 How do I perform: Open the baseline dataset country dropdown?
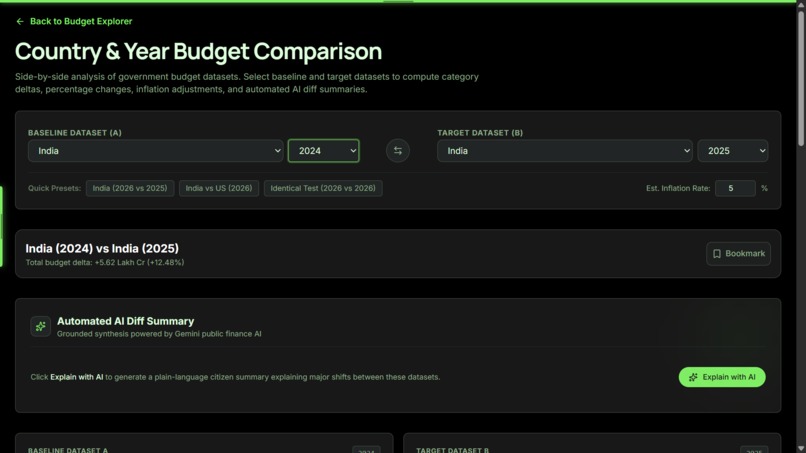[x=156, y=151]
